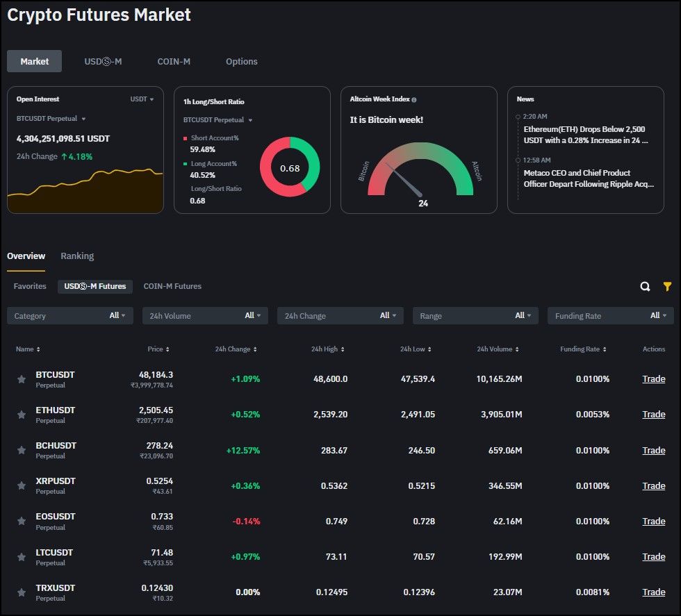Open the Ranking tab
This screenshot has width=681, height=616.
pos(77,256)
